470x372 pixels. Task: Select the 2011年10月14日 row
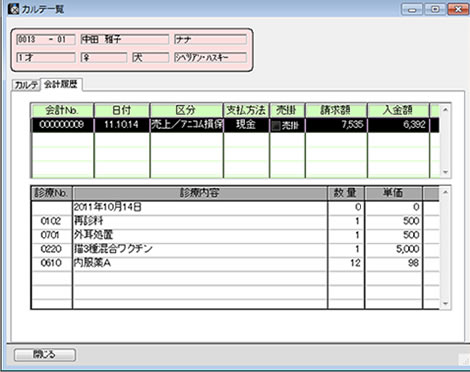[x=235, y=207]
